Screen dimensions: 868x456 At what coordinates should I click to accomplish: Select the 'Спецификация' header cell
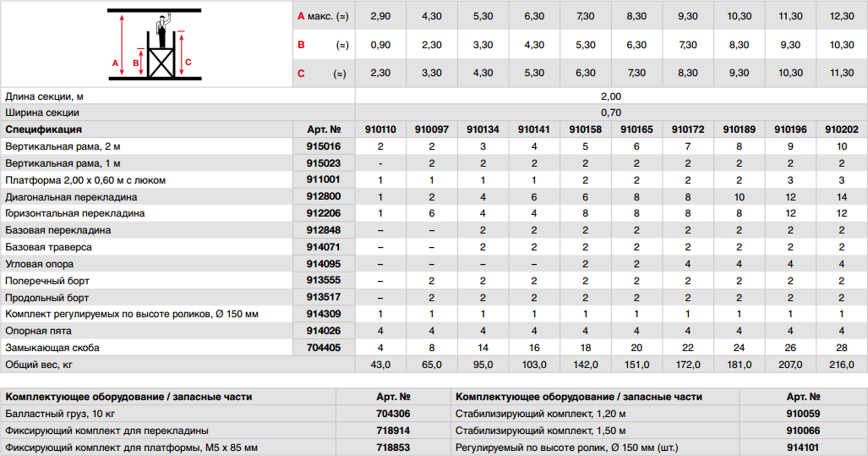tap(43, 129)
